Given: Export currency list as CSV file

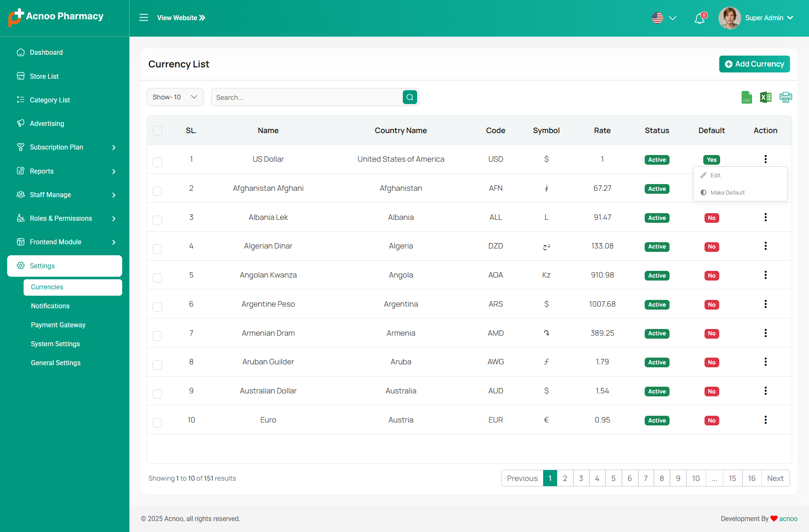Looking at the screenshot, I should click(x=746, y=97).
